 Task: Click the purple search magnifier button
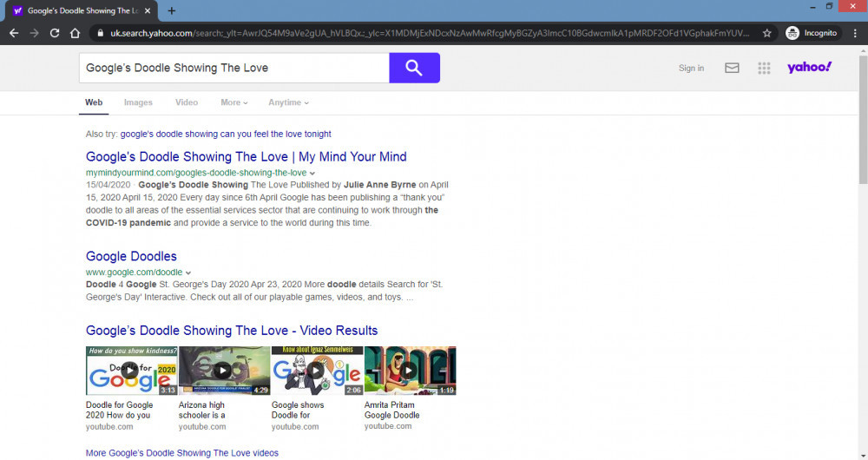414,68
